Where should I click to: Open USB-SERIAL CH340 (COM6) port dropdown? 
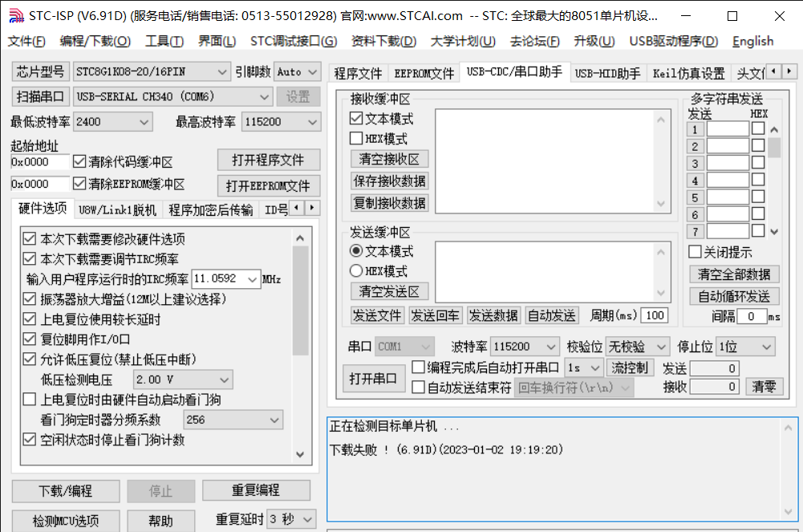[172, 96]
